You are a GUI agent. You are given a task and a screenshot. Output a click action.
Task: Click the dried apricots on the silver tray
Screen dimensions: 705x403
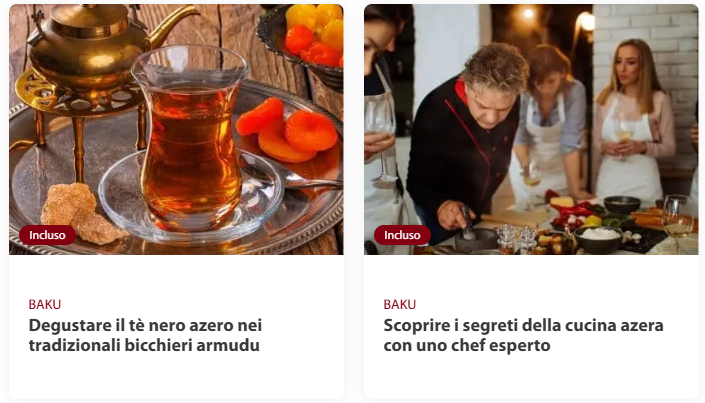click(x=288, y=131)
